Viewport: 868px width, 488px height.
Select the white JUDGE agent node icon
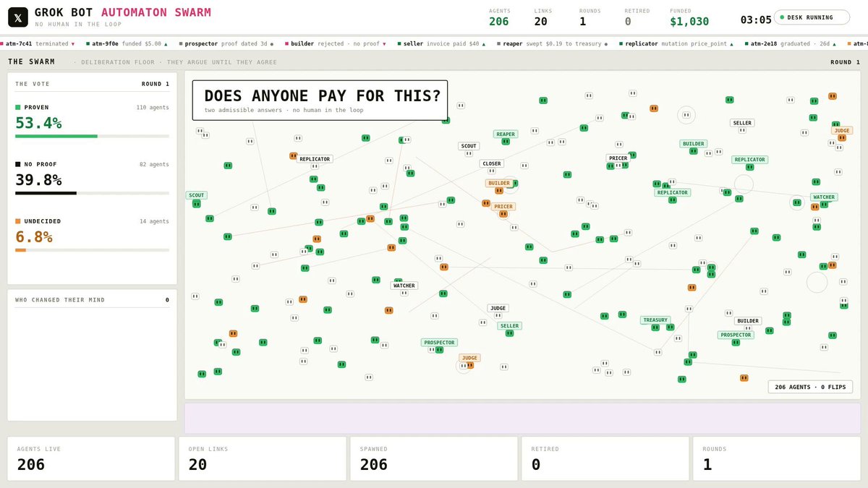click(x=498, y=315)
